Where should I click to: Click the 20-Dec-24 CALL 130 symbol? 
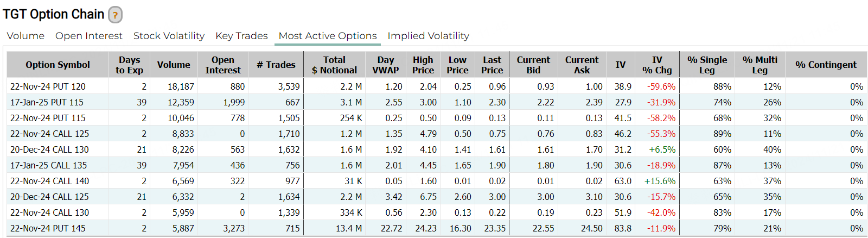coord(49,149)
